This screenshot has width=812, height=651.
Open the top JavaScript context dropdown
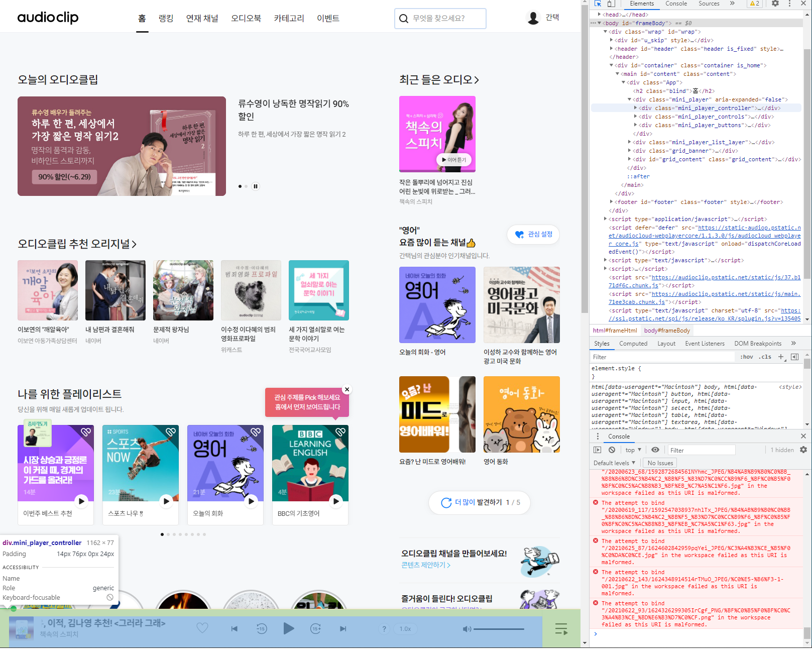point(633,450)
